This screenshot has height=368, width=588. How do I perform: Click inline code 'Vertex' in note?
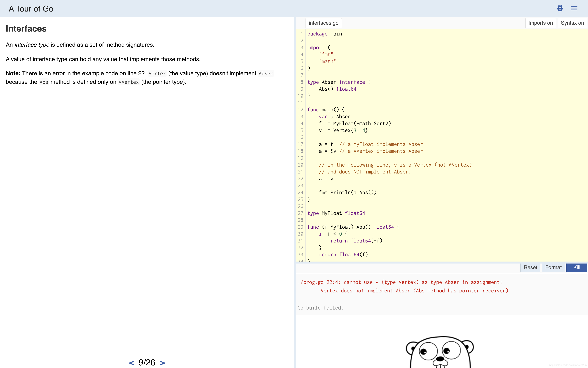tap(157, 73)
